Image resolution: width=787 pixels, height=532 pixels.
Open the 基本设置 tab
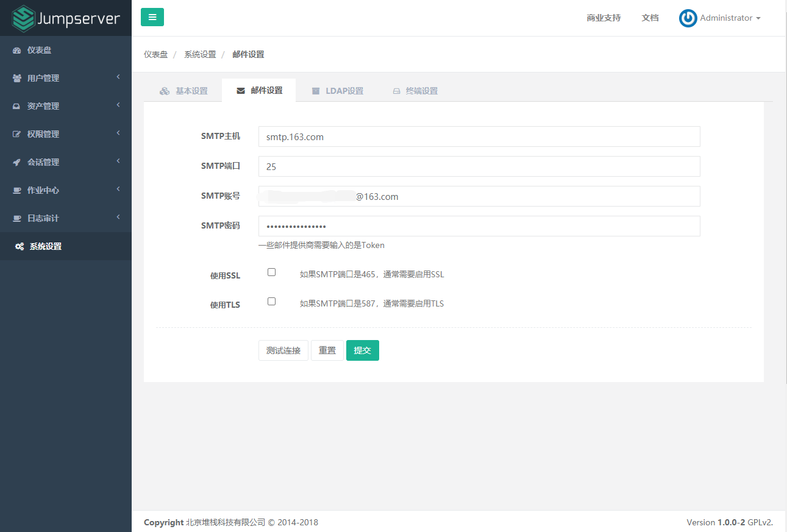pyautogui.click(x=183, y=90)
